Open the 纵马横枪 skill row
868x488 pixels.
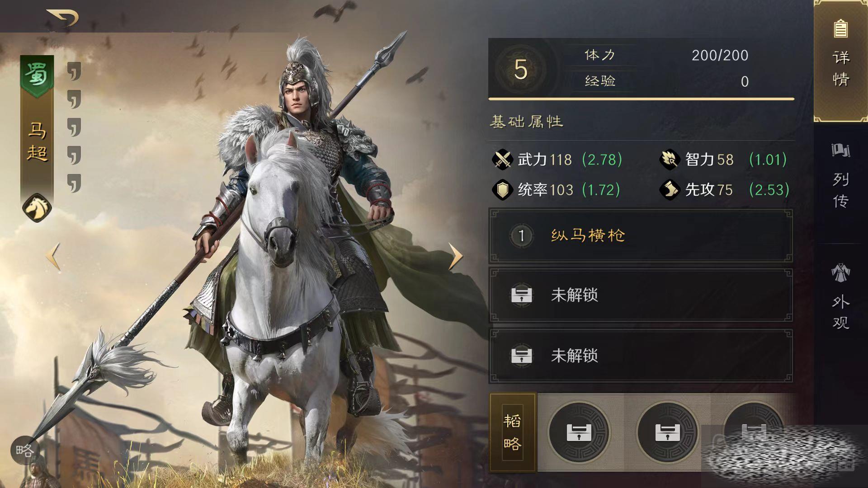coord(641,235)
